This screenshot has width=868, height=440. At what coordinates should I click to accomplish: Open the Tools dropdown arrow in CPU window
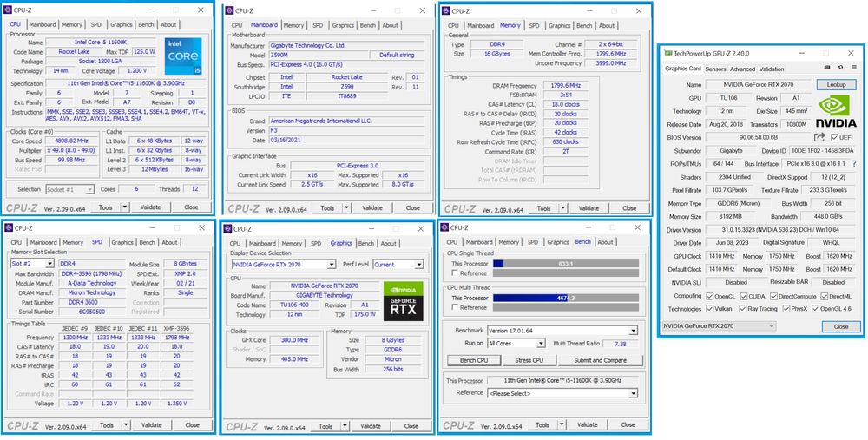[x=124, y=207]
